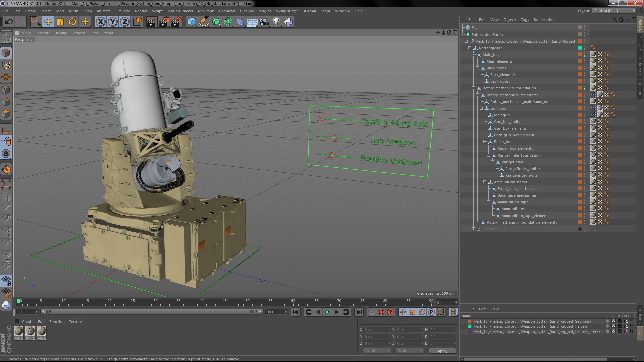The height and width of the screenshot is (362, 644).
Task: Collapse the Gun_box tree node
Action: click(x=481, y=108)
